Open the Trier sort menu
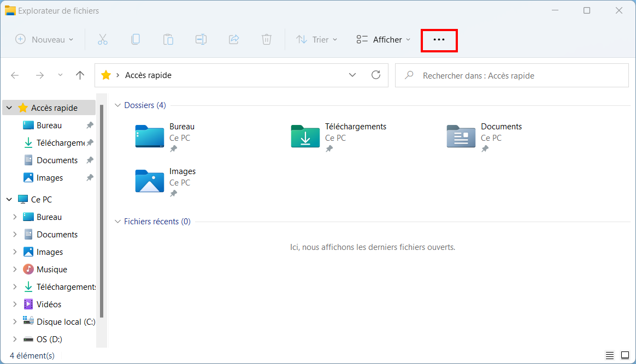 tap(317, 40)
